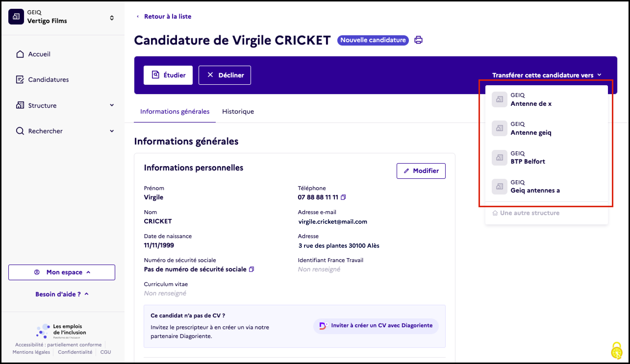This screenshot has height=364, width=630.
Task: Choose Antenne geiq in transfer menu
Action: point(546,128)
